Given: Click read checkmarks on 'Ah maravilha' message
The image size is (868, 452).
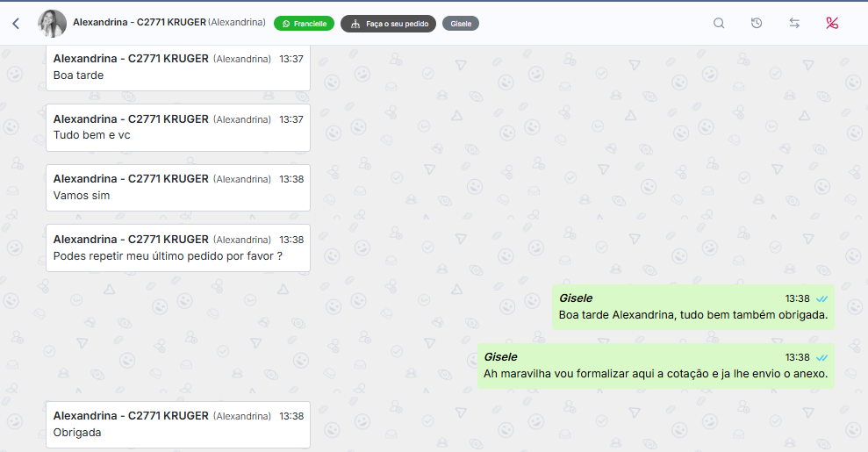Looking at the screenshot, I should [x=821, y=357].
